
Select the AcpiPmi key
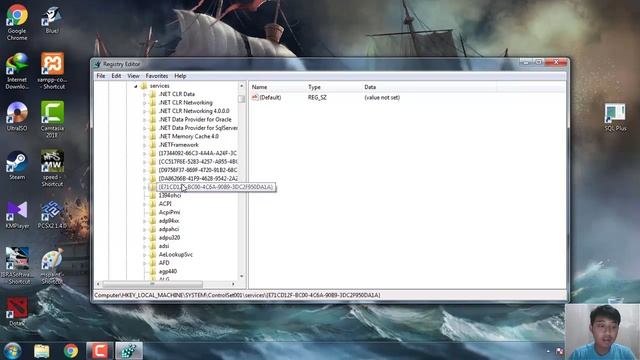pyautogui.click(x=169, y=212)
